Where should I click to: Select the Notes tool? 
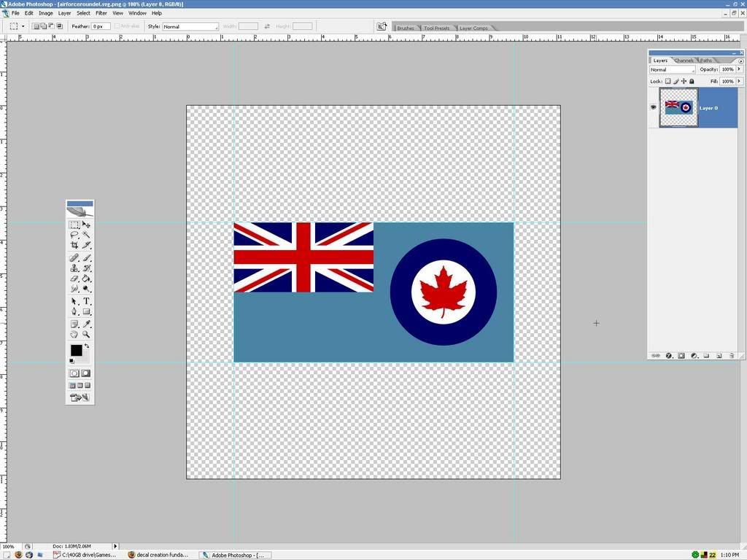coord(74,324)
